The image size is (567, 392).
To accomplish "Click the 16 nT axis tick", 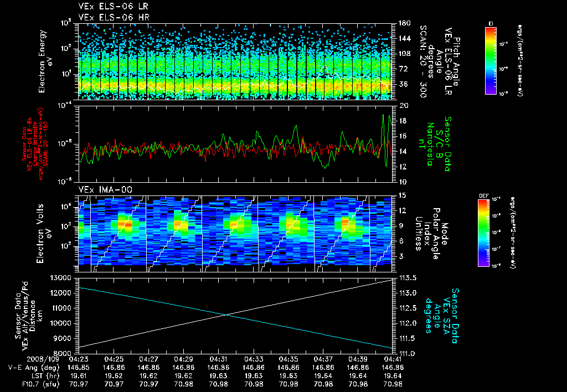I will click(403, 136).
